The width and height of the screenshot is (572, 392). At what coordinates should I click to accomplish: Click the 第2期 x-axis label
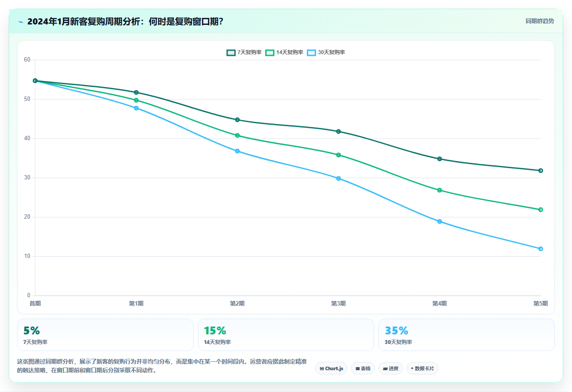click(237, 303)
